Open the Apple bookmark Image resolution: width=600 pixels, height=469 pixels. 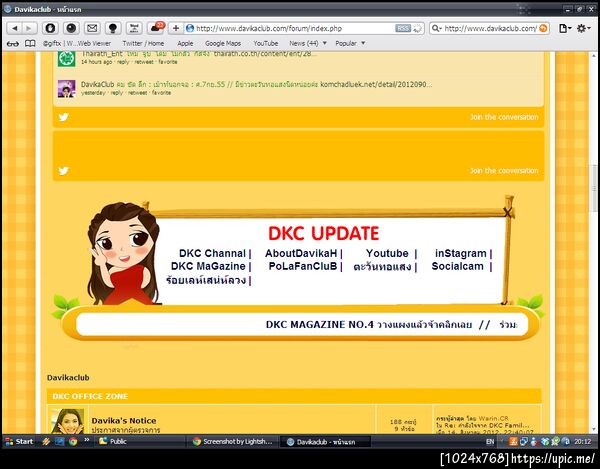point(185,44)
